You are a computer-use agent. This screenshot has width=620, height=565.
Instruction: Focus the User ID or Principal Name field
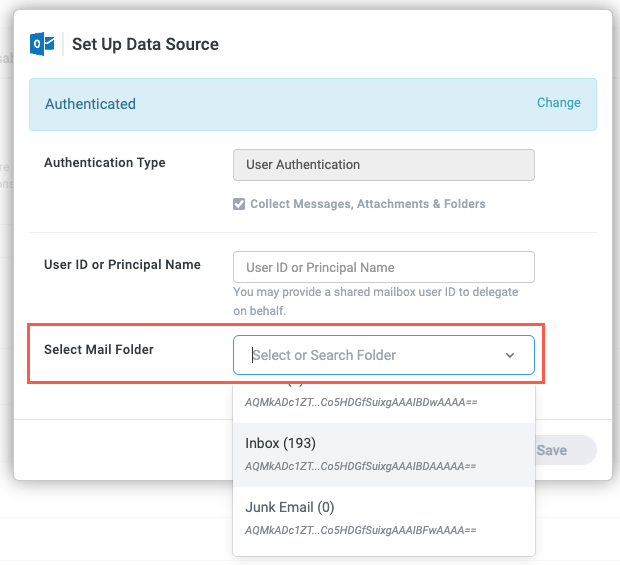coord(384,267)
